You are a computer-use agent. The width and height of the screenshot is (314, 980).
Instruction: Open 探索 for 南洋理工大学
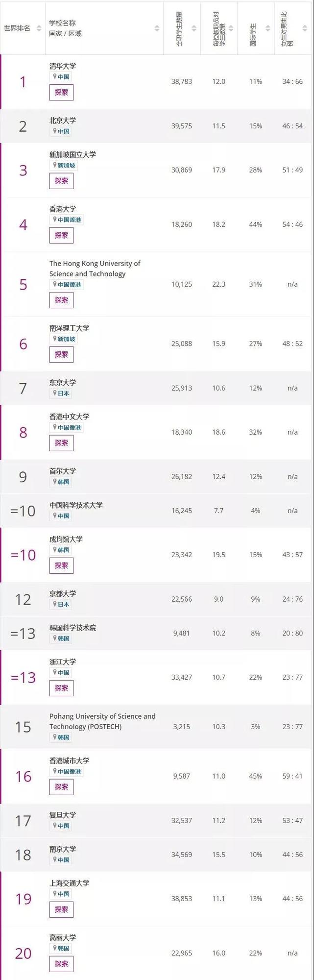[x=61, y=355]
